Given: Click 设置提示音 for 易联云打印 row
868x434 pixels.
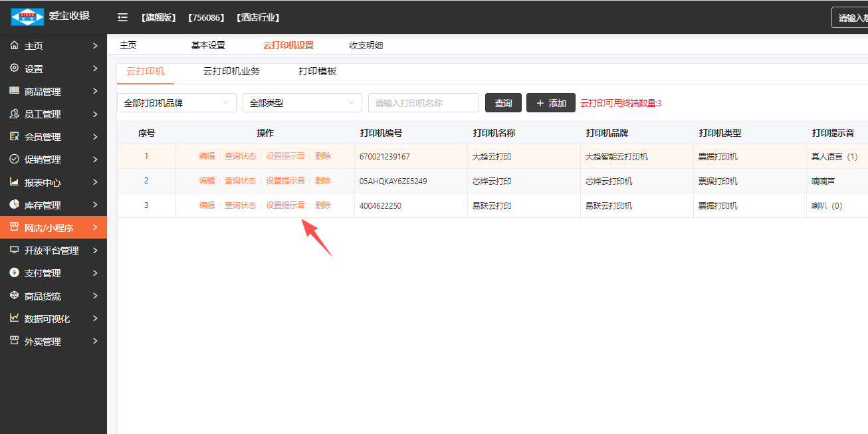Looking at the screenshot, I should (285, 205).
